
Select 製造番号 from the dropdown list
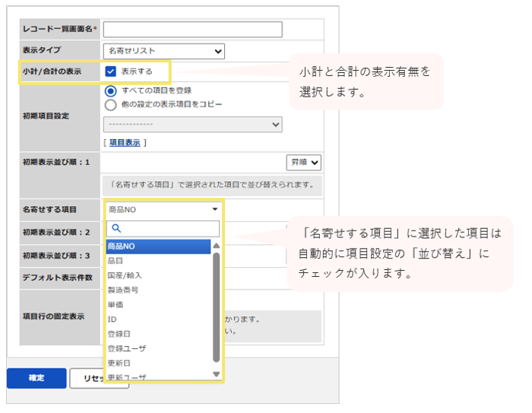[158, 290]
